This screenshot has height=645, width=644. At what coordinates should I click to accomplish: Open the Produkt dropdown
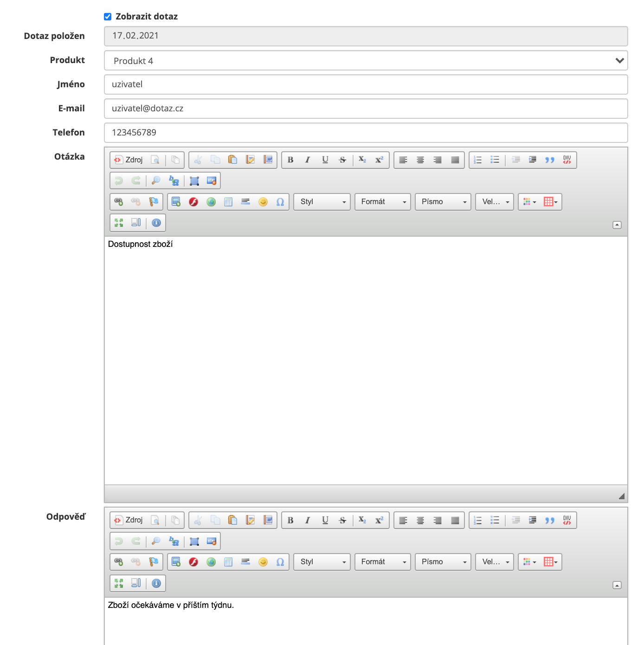[366, 61]
